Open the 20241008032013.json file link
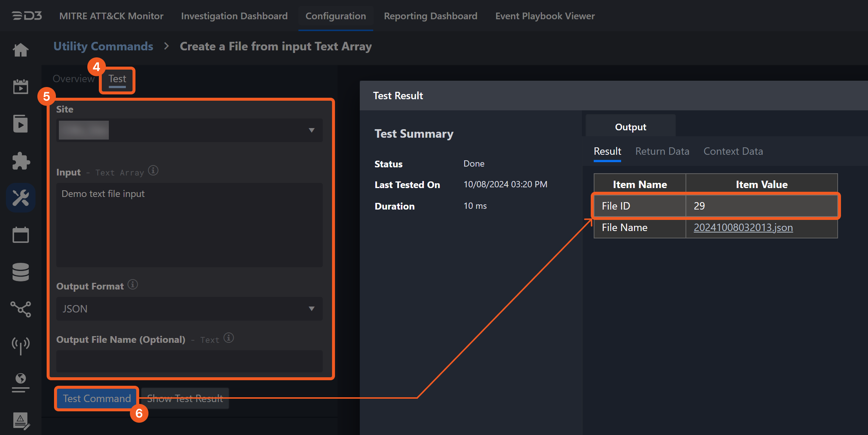 (743, 227)
